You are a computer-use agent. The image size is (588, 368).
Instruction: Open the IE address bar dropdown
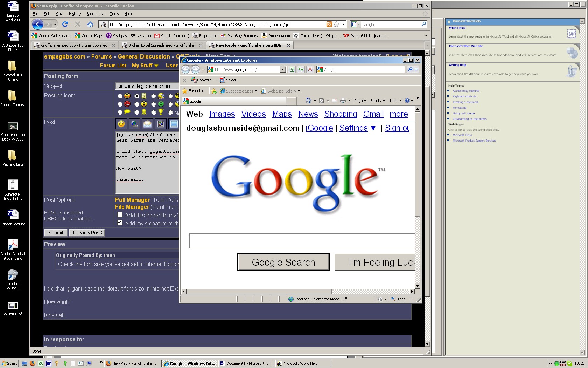click(283, 69)
